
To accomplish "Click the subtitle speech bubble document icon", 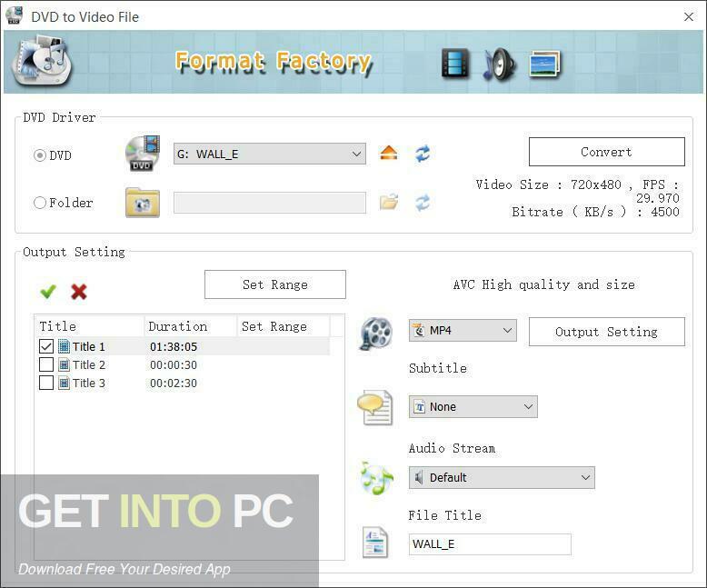I will pos(375,407).
